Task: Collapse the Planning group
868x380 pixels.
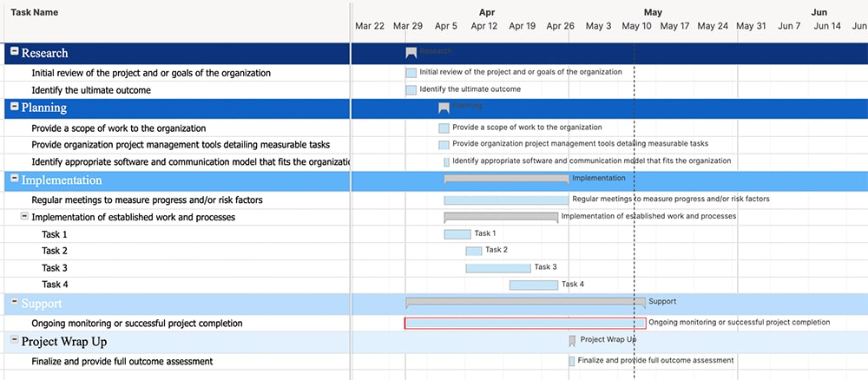Action: pyautogui.click(x=15, y=106)
